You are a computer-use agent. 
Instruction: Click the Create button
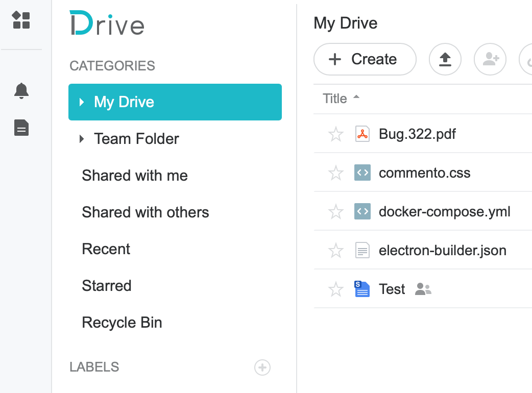coord(365,59)
